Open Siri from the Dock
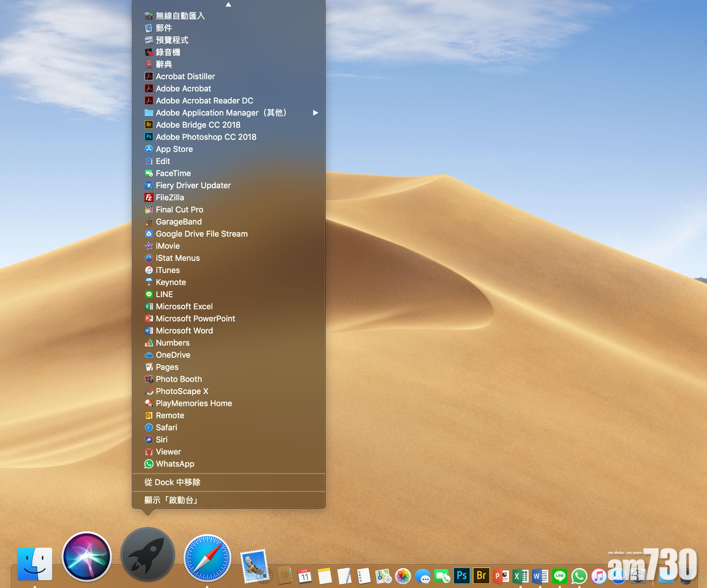 coord(86,556)
